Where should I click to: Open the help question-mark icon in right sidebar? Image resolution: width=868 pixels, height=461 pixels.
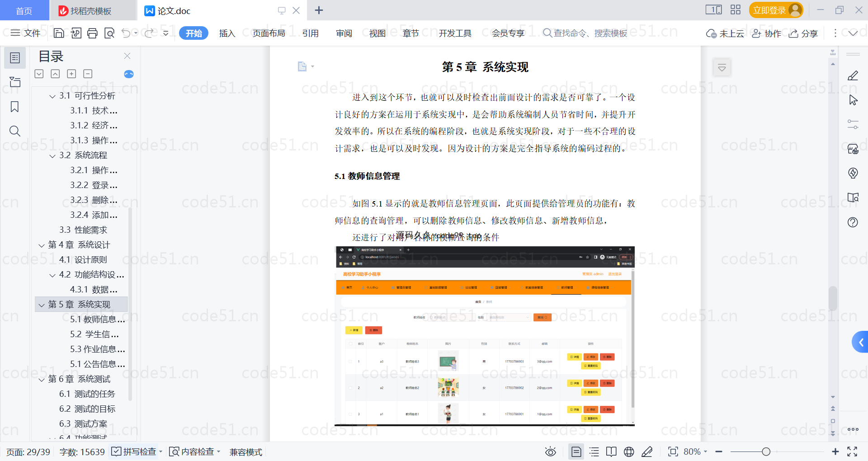click(x=853, y=222)
